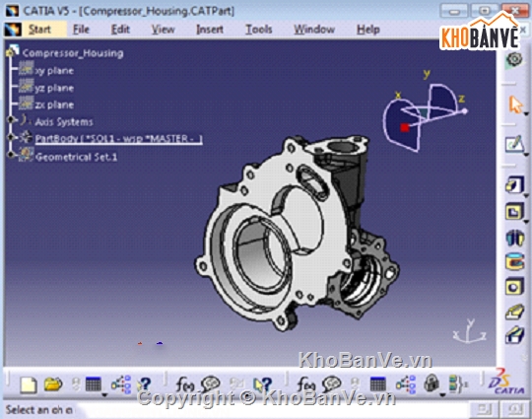Select the Hole tool

pyautogui.click(x=514, y=287)
